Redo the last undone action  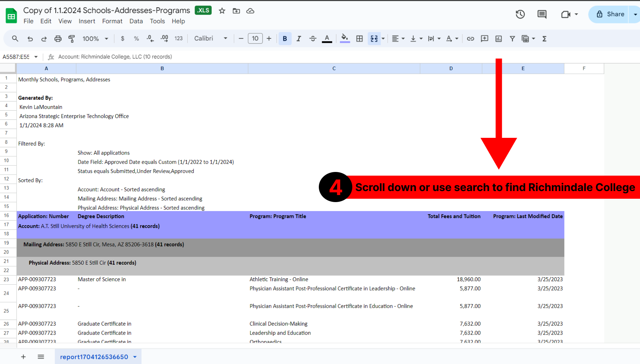(44, 38)
